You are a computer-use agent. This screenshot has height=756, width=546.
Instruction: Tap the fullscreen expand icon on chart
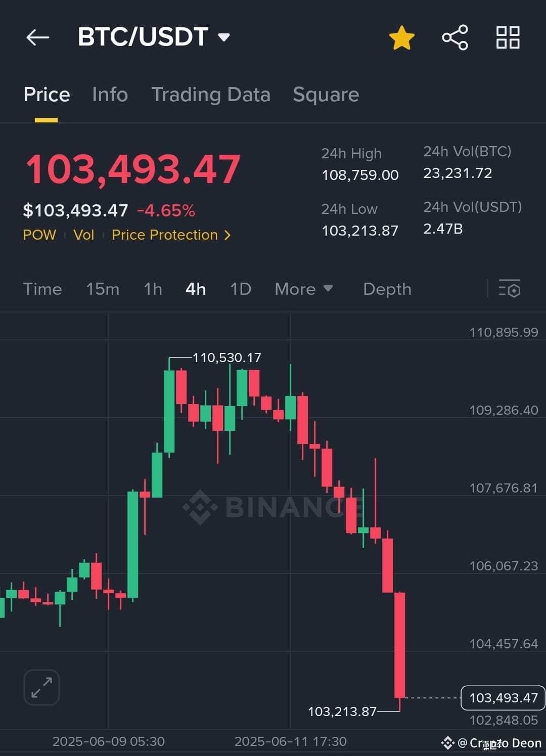41,687
